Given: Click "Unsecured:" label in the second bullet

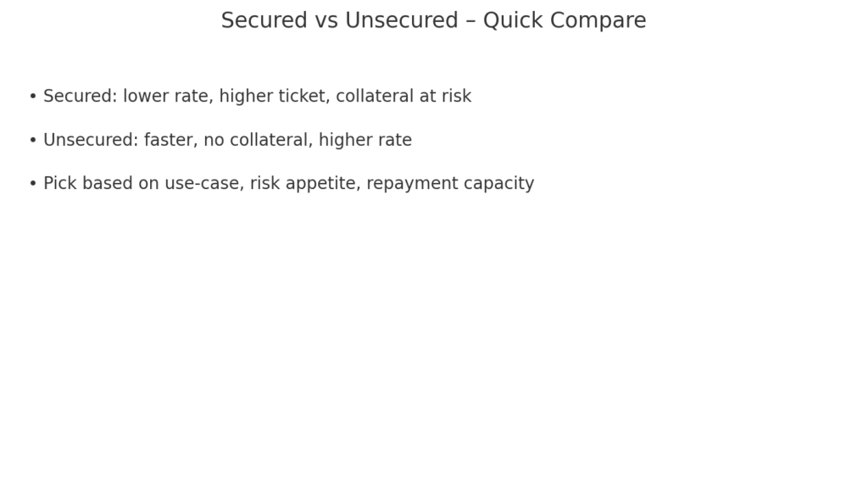Looking at the screenshot, I should (91, 141).
